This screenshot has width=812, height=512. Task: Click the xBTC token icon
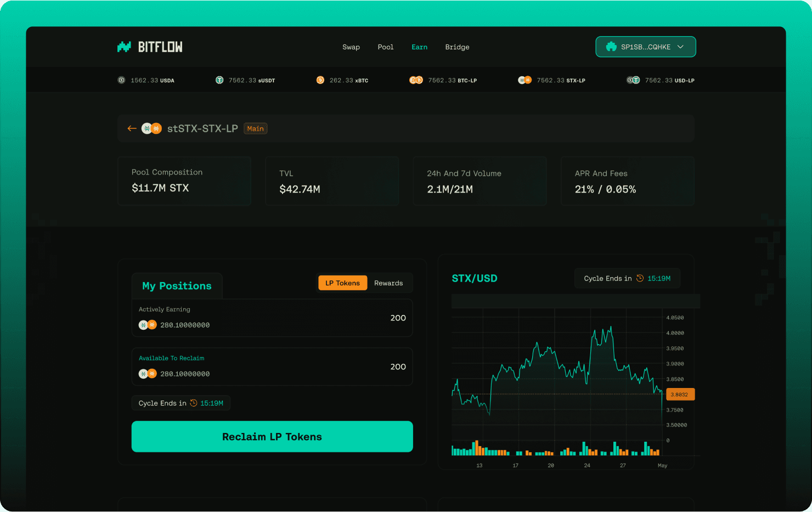tap(320, 80)
